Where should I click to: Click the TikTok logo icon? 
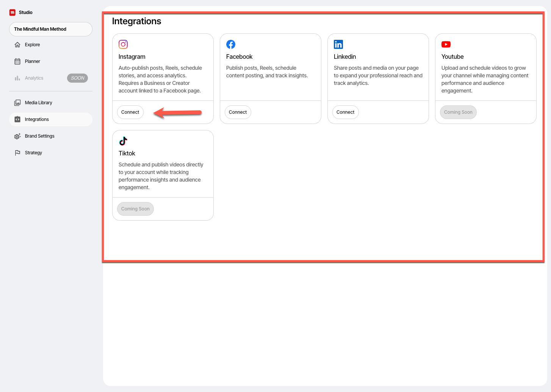123,141
